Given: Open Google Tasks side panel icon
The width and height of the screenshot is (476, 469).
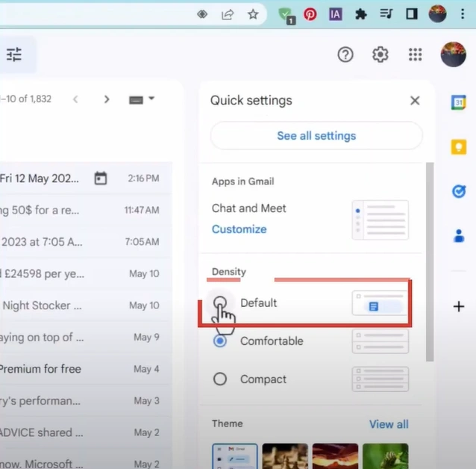Looking at the screenshot, I should click(x=459, y=191).
